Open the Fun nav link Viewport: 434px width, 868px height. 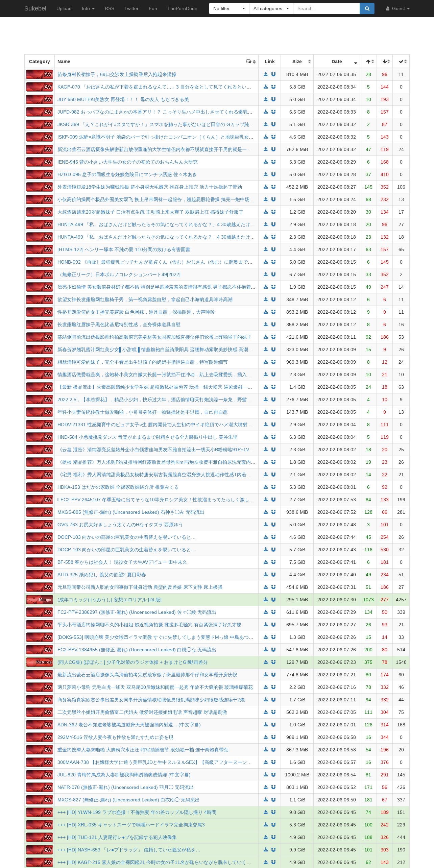click(153, 8)
